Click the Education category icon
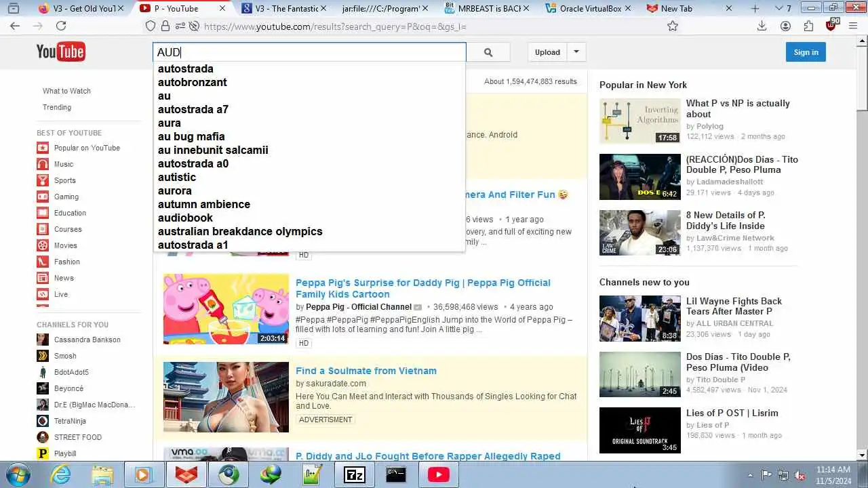Image resolution: width=868 pixels, height=488 pixels. click(x=43, y=213)
